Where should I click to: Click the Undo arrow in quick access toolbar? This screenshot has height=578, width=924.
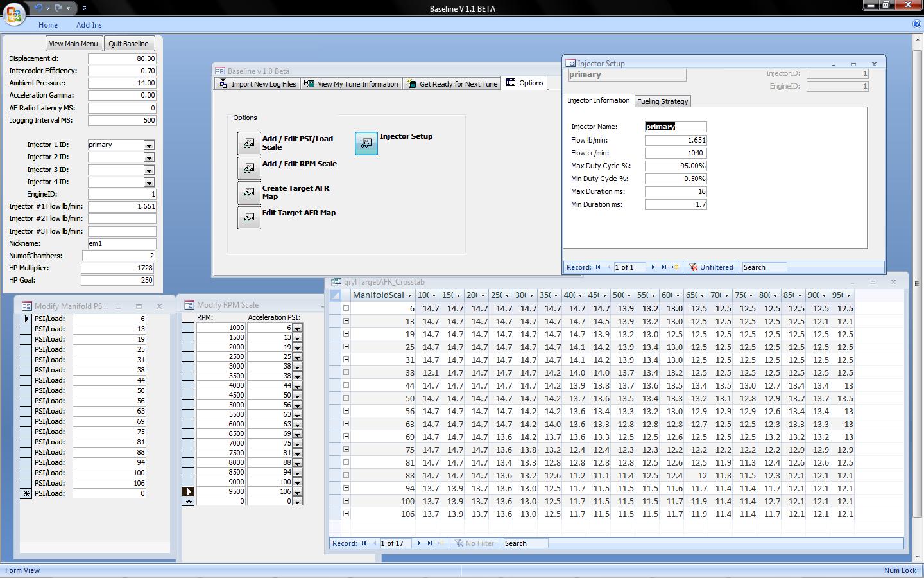pos(38,8)
